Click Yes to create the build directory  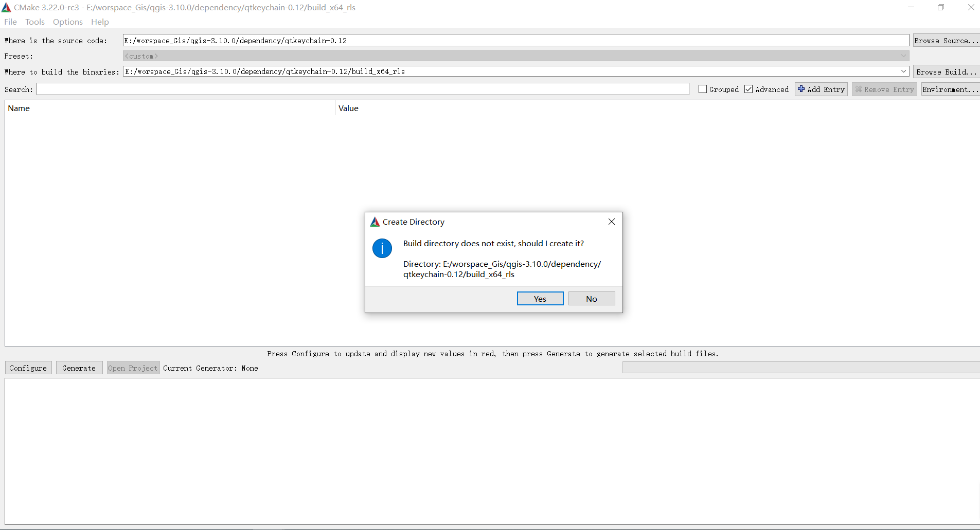click(x=540, y=299)
